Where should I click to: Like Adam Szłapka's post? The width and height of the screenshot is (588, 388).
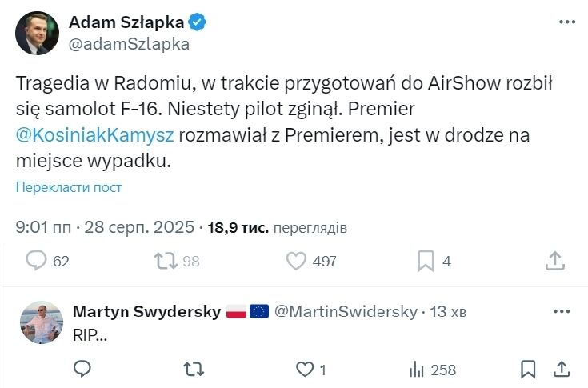tap(297, 261)
